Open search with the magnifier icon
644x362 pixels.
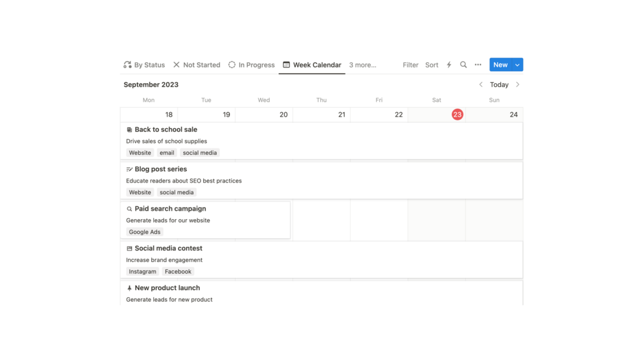click(x=463, y=65)
